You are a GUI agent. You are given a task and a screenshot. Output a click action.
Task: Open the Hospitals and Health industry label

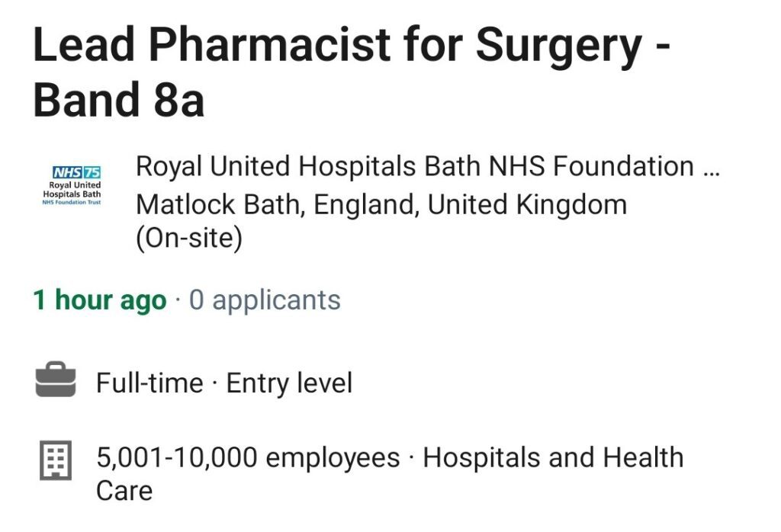coord(553,457)
